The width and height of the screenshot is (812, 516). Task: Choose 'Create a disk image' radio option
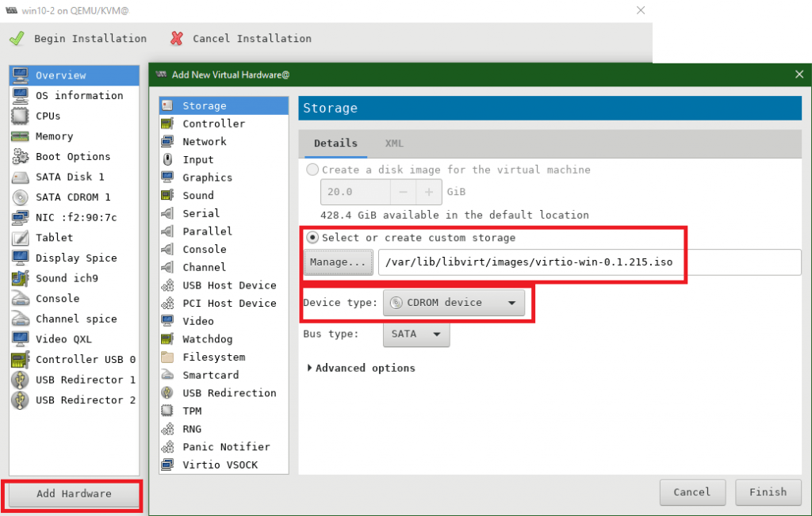click(x=313, y=170)
